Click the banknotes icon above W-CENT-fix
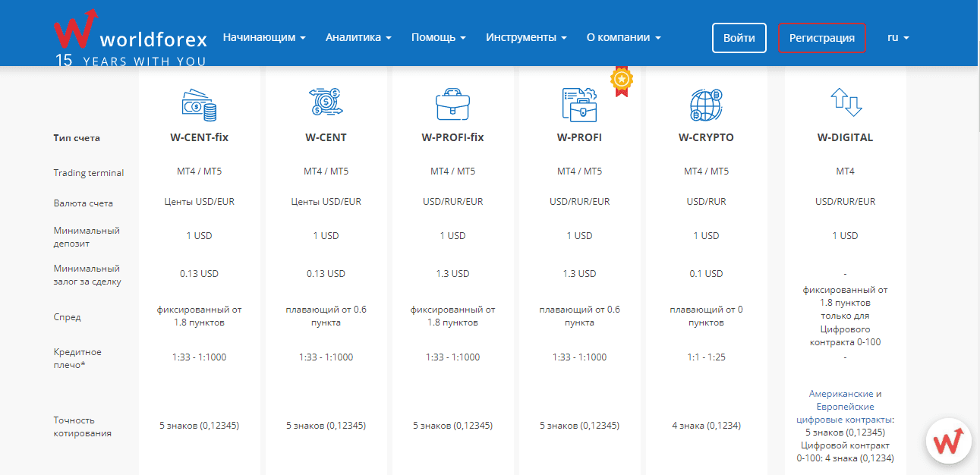 pos(199,105)
